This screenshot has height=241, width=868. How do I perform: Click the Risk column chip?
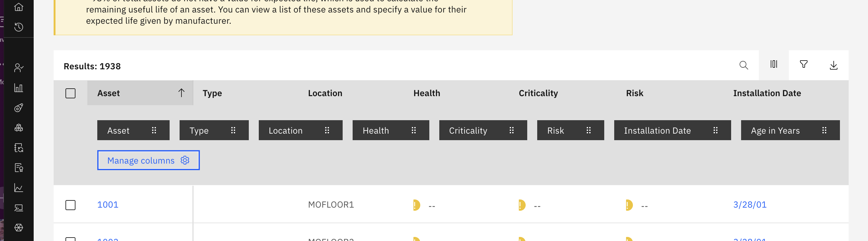555,130
